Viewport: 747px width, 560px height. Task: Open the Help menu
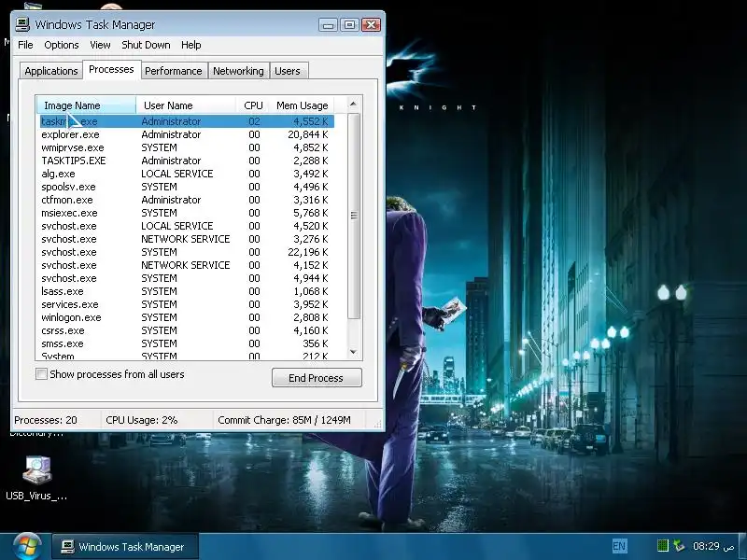[191, 45]
